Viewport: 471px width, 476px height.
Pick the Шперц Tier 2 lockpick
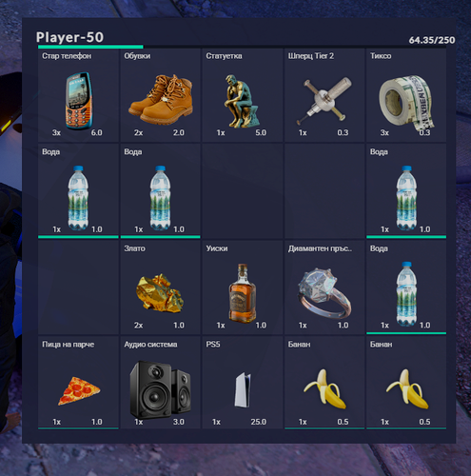point(324,95)
